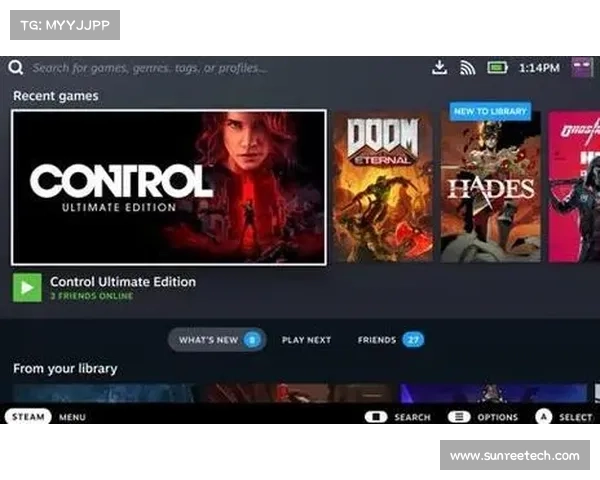
Task: Click the New To Library label
Action: click(490, 111)
